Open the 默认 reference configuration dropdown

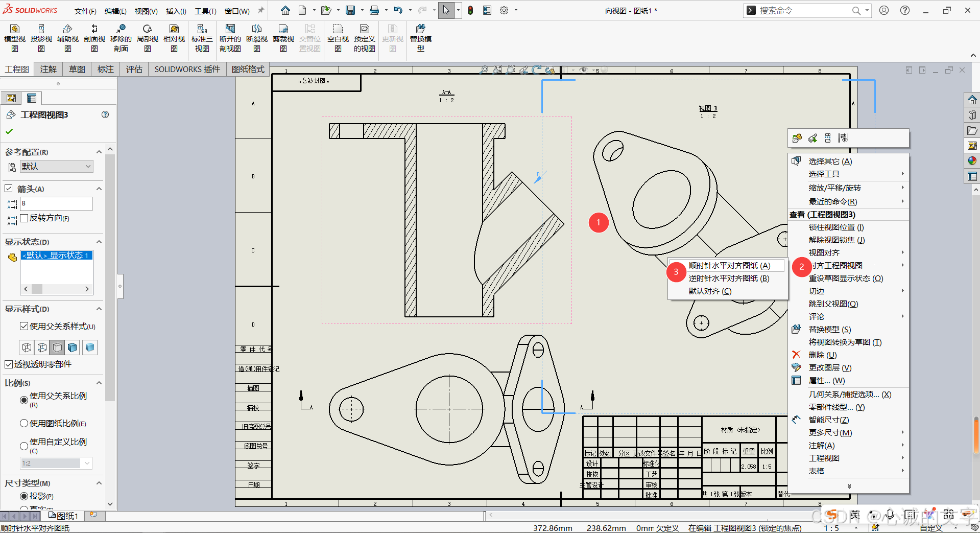57,167
